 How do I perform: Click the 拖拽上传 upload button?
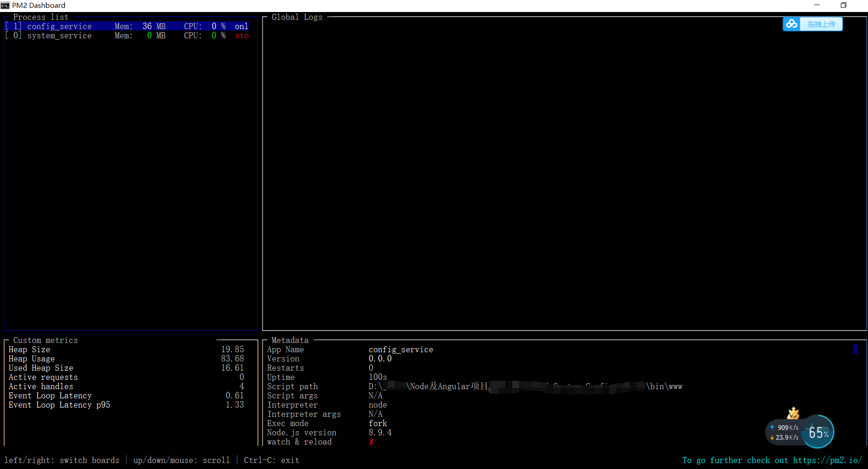click(x=821, y=24)
